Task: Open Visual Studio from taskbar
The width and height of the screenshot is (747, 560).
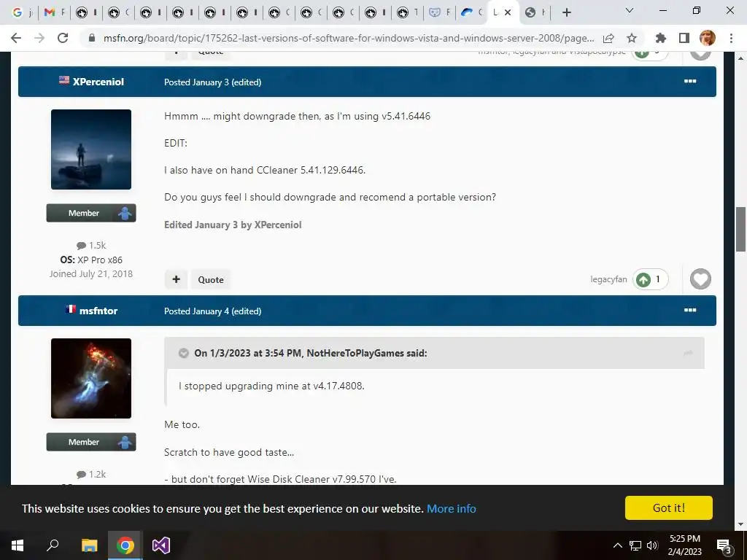Action: click(x=161, y=545)
